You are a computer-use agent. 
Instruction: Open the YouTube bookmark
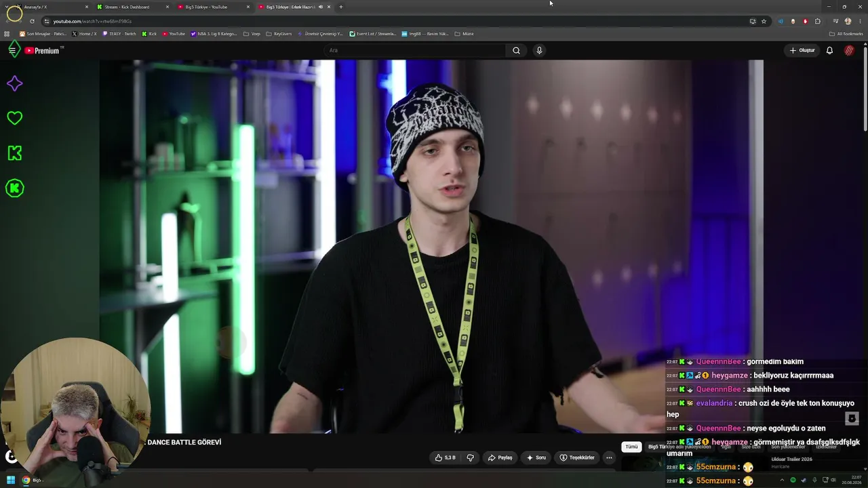tap(174, 34)
